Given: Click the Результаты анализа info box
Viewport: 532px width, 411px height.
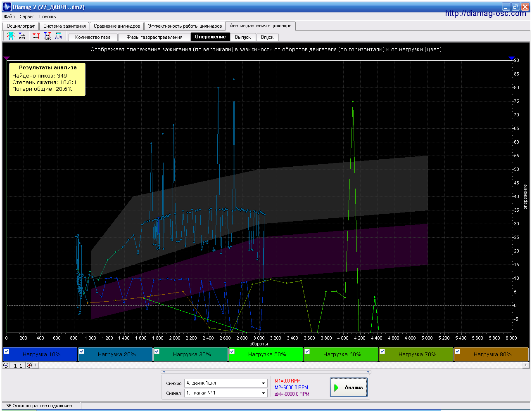Looking at the screenshot, I should click(47, 79).
